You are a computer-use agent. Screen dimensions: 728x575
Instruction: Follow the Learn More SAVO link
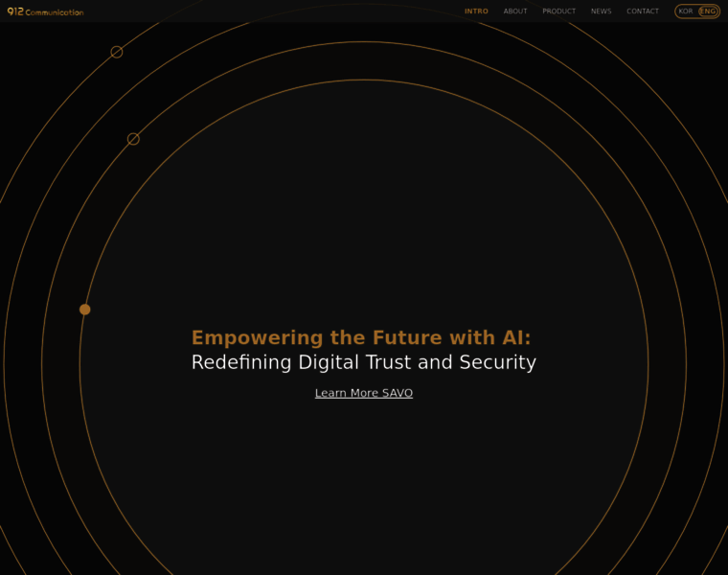[x=364, y=393]
